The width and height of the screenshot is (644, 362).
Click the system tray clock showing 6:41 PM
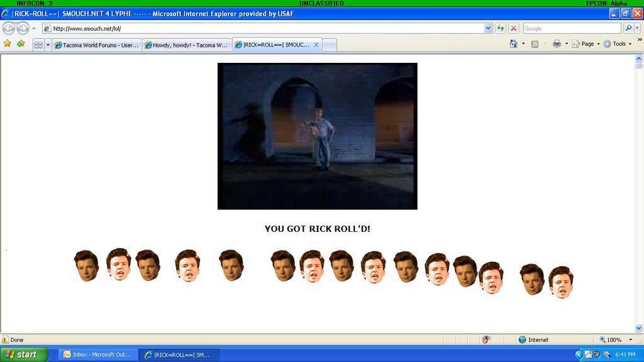[x=626, y=354]
